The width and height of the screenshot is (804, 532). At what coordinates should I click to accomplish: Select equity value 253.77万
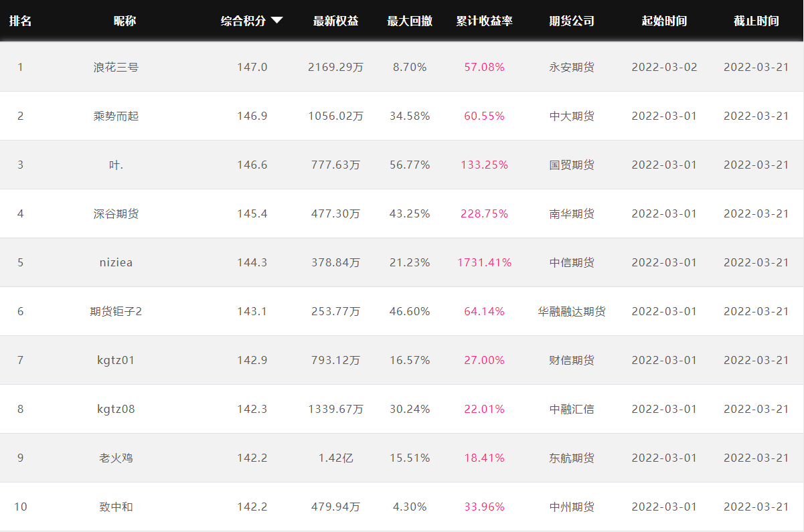pos(336,311)
